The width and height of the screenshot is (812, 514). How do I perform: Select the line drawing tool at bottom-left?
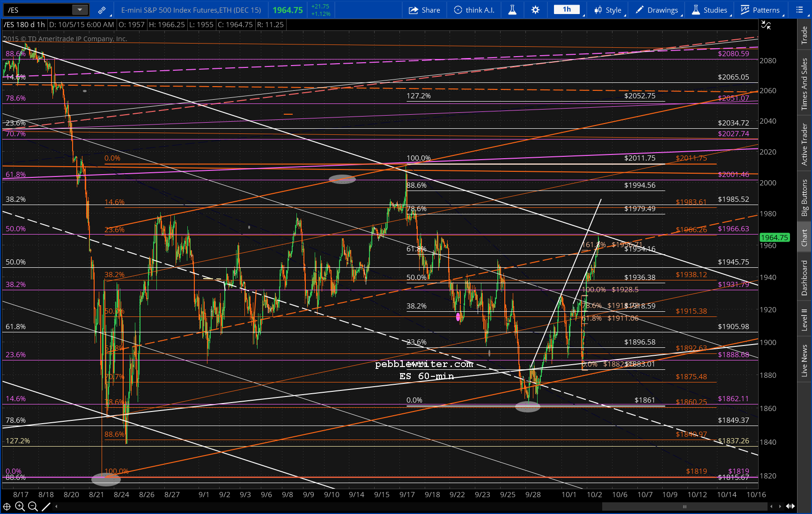point(46,507)
